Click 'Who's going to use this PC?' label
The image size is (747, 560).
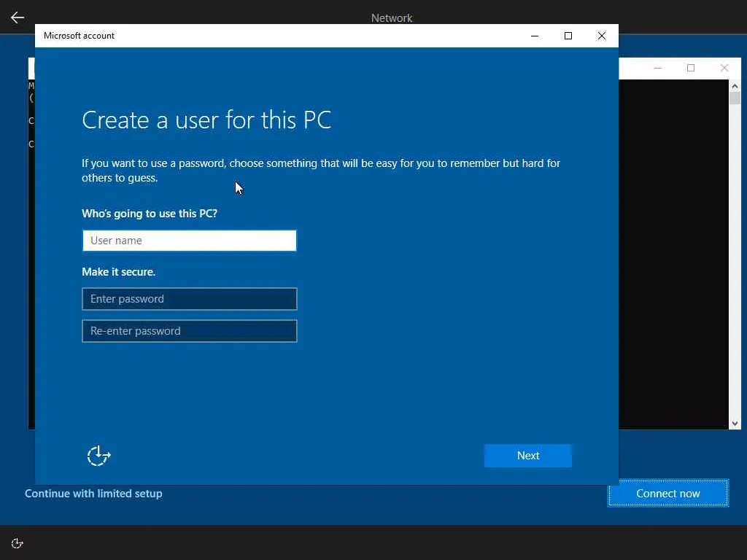tap(150, 214)
